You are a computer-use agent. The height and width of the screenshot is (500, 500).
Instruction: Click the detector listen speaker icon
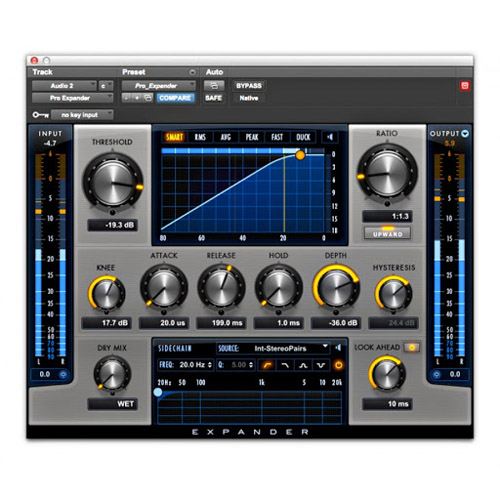click(330, 137)
